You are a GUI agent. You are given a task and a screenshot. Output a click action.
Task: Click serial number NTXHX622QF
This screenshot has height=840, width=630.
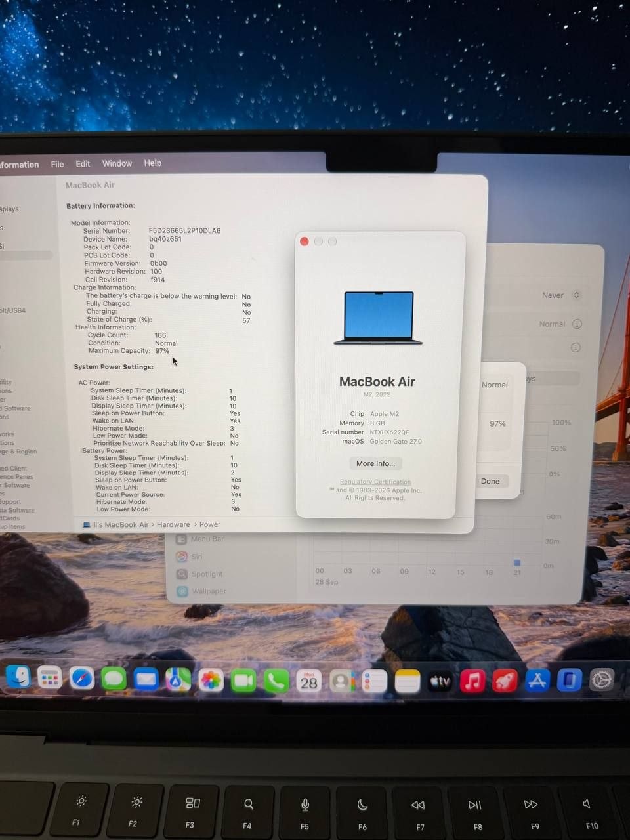389,432
